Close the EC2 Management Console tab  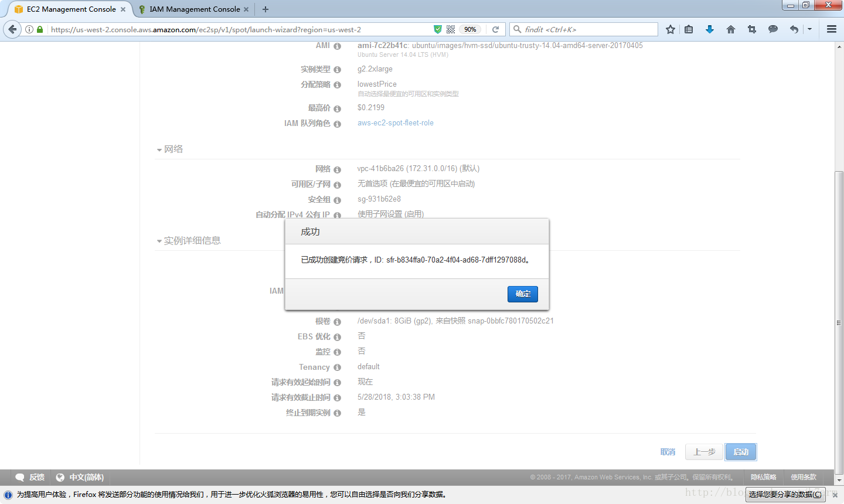tap(123, 9)
